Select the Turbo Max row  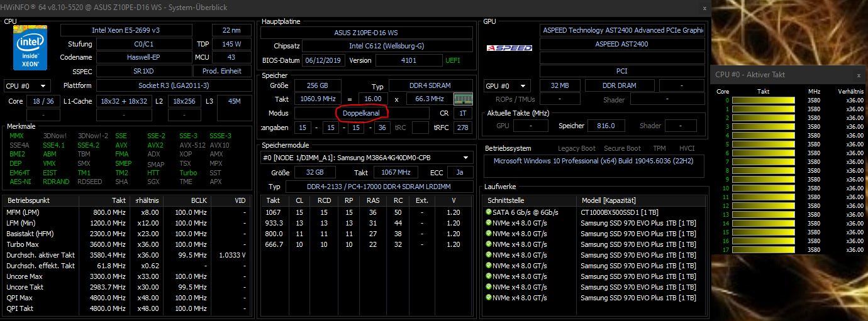coord(127,244)
